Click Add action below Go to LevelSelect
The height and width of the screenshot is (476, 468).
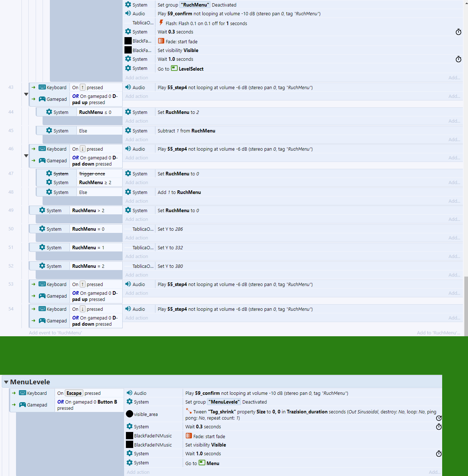click(x=137, y=78)
